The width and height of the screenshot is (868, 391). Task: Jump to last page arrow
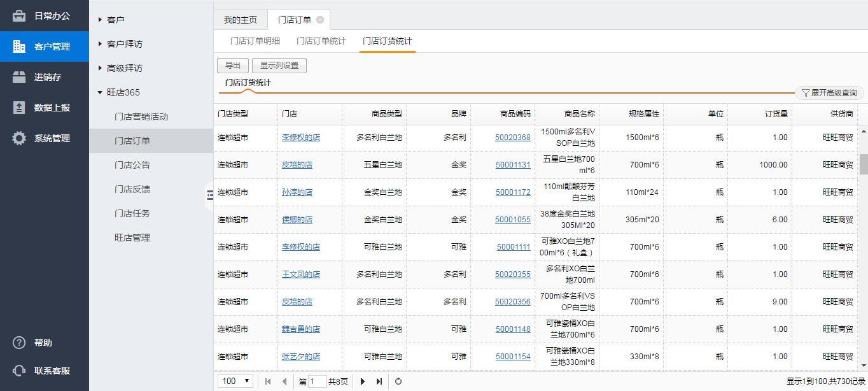pyautogui.click(x=379, y=381)
